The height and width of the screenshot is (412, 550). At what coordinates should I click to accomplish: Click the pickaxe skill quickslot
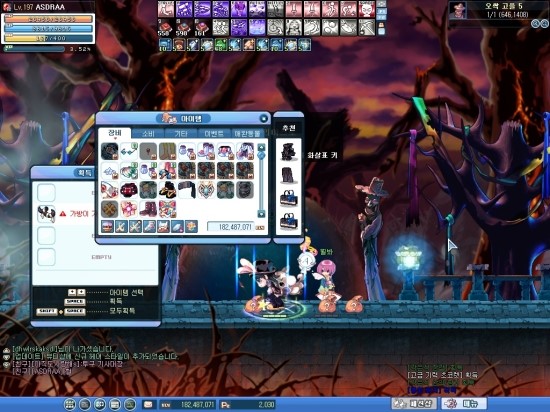pos(366,27)
